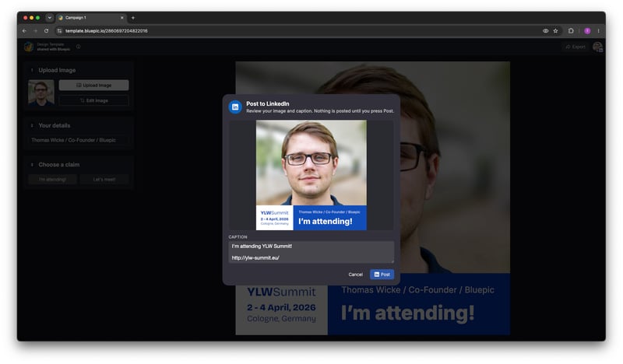Click into the caption text area
Screen dimensions: 623x364
click(x=311, y=252)
